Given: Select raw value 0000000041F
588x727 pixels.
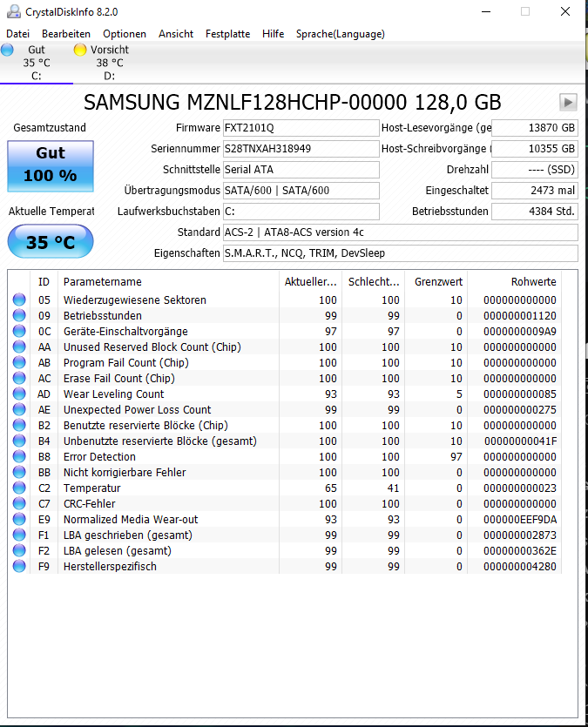Looking at the screenshot, I should [520, 441].
